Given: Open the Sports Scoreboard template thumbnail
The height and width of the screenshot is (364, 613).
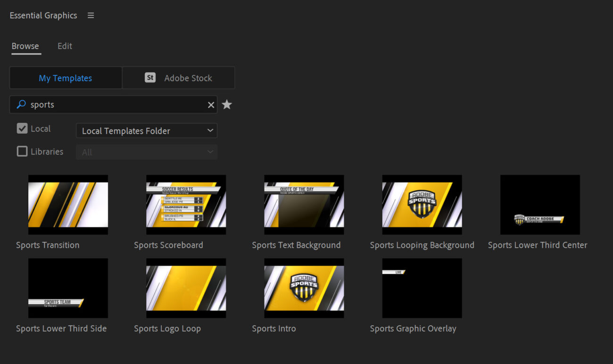Looking at the screenshot, I should pyautogui.click(x=186, y=204).
